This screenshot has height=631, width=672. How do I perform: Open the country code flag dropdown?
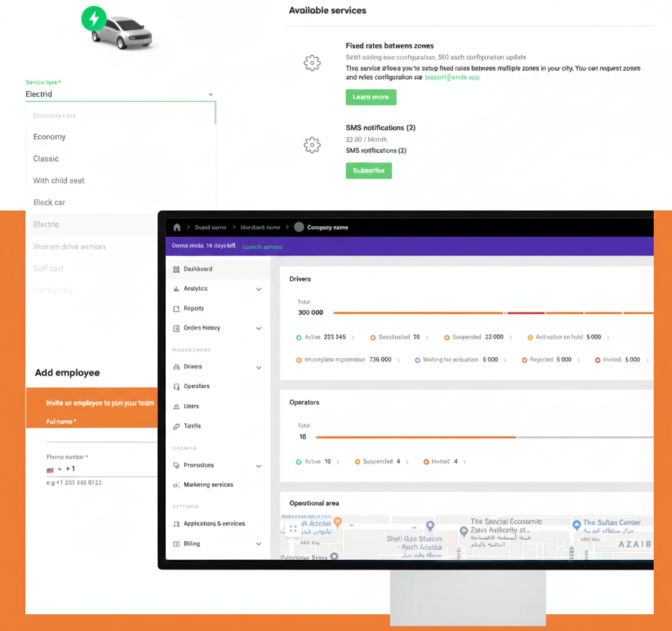53,469
